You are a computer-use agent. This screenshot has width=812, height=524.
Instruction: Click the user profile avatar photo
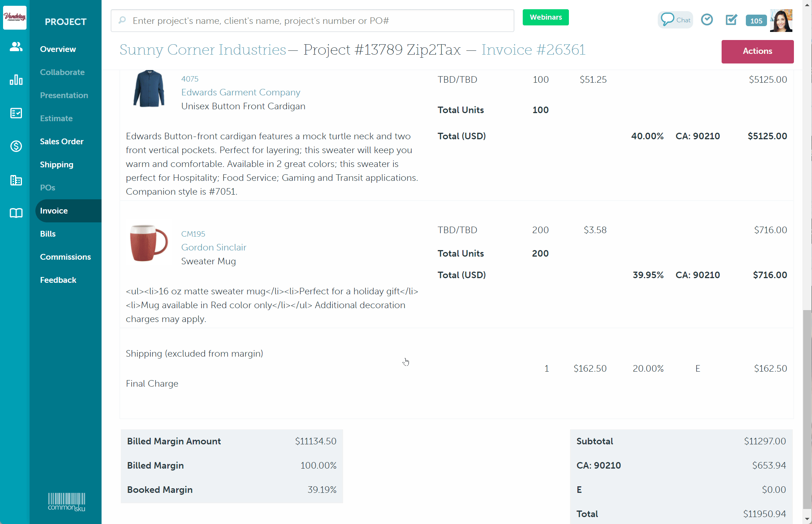click(781, 20)
